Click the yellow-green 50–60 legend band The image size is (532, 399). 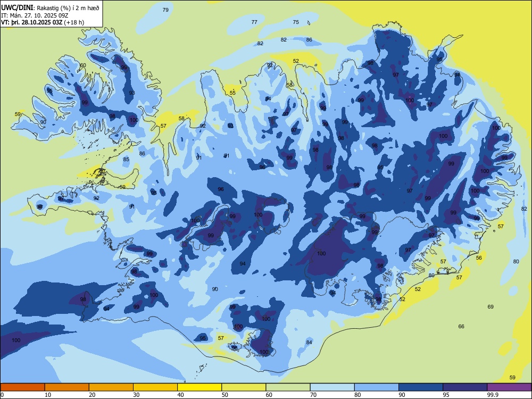244,387
